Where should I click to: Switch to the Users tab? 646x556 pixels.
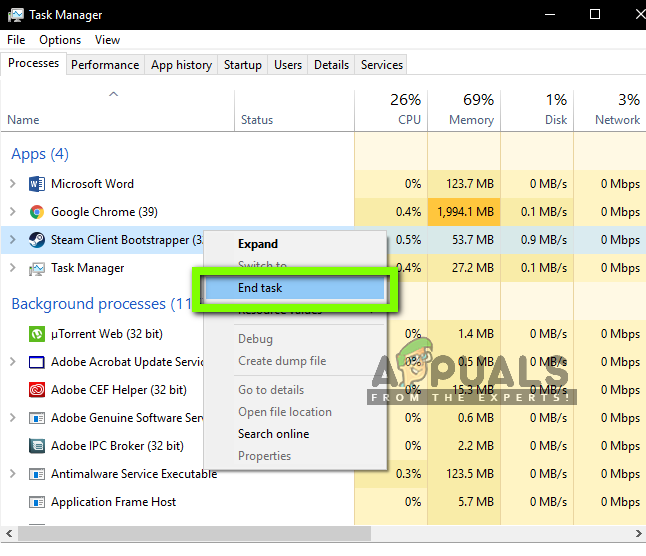tap(288, 65)
